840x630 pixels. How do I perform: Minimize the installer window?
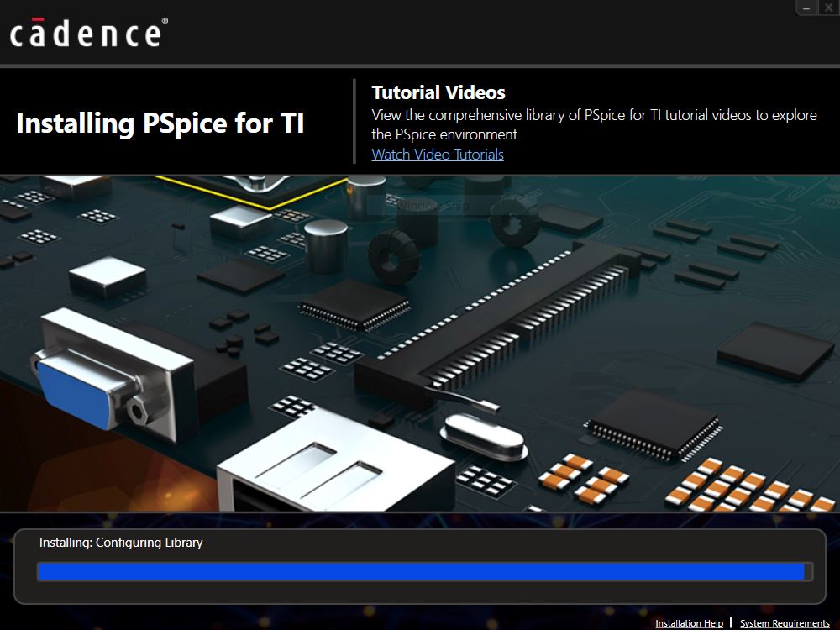(806, 8)
